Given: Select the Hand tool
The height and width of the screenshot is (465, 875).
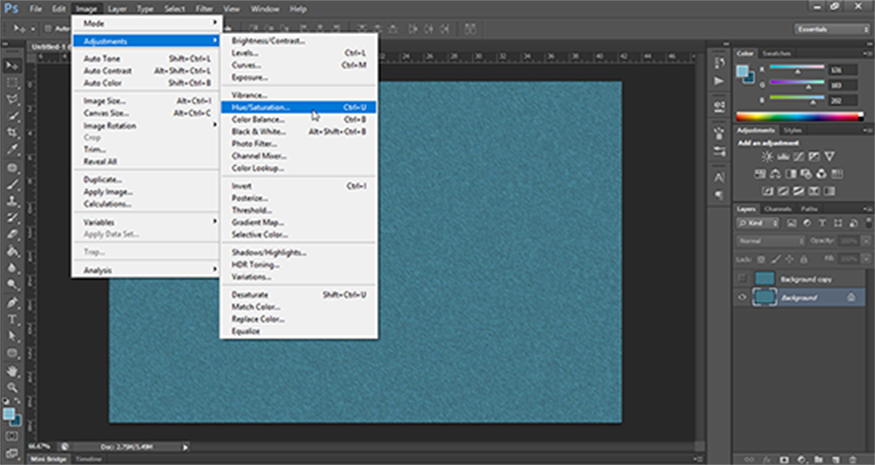Looking at the screenshot, I should tap(13, 370).
